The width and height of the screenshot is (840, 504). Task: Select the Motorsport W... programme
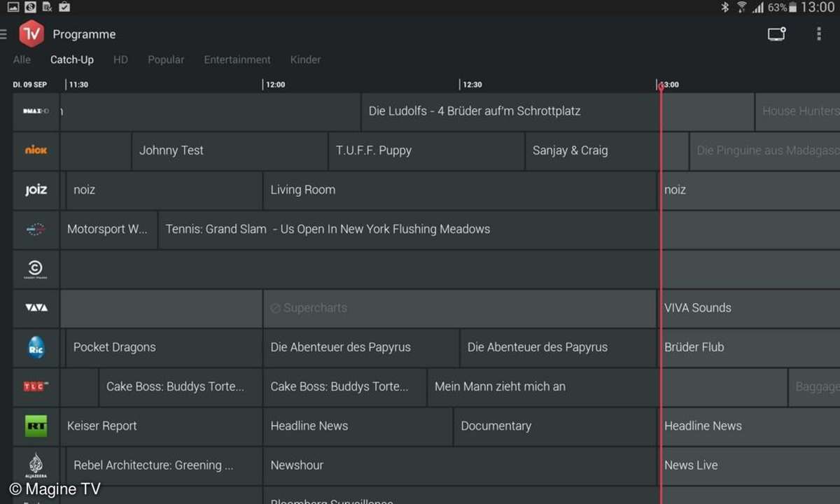tap(108, 229)
